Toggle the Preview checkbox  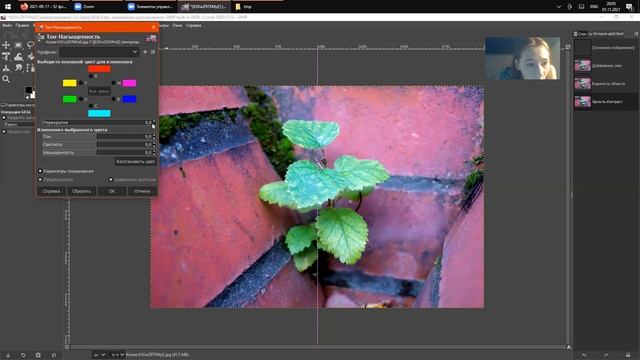tap(40, 179)
